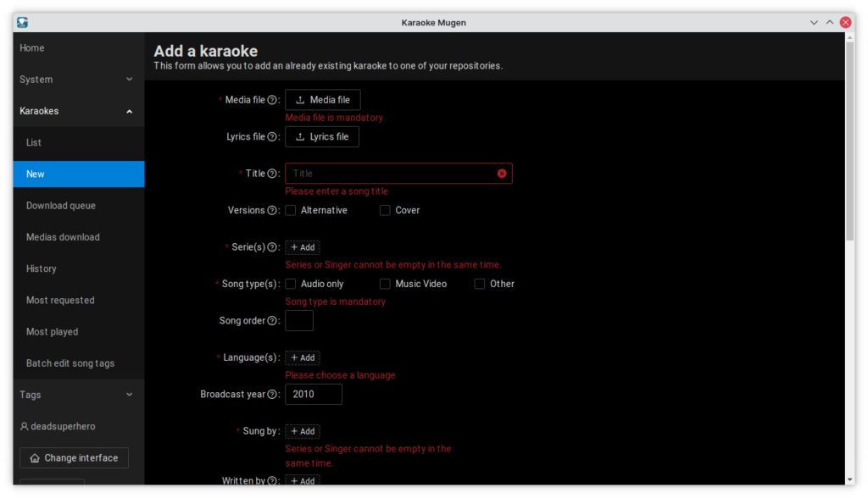This screenshot has height=498, width=868.
Task: Add a Written by tag
Action: [303, 481]
